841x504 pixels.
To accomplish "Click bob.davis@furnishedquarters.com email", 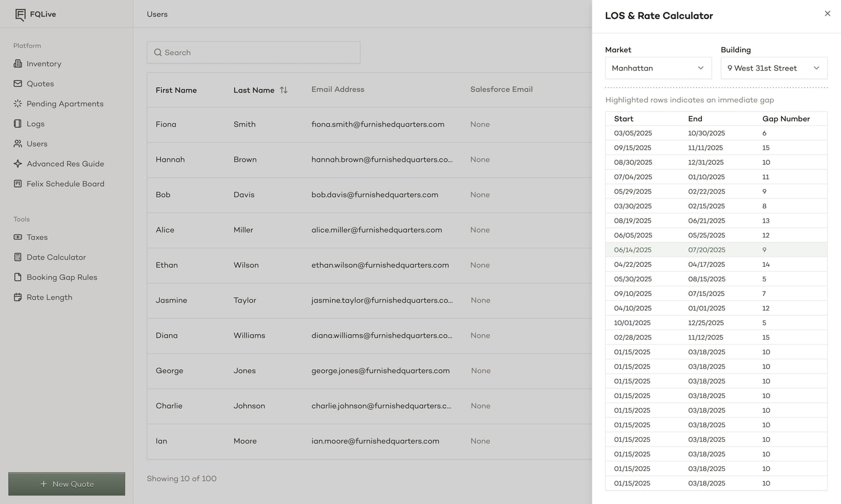I will pos(375,195).
